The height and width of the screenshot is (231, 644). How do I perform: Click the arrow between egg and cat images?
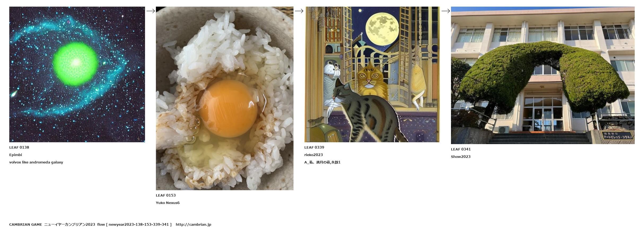pyautogui.click(x=299, y=11)
